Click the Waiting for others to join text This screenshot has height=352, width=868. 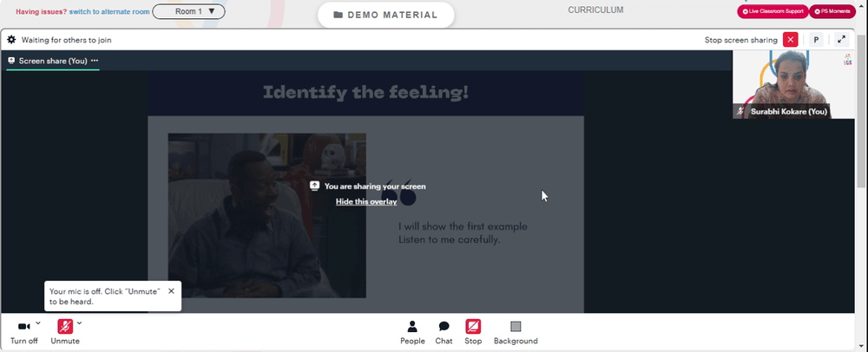[67, 40]
